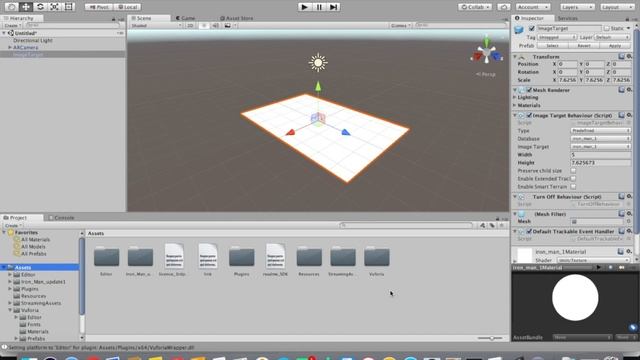
Task: Expand the Materials section
Action: point(515,105)
